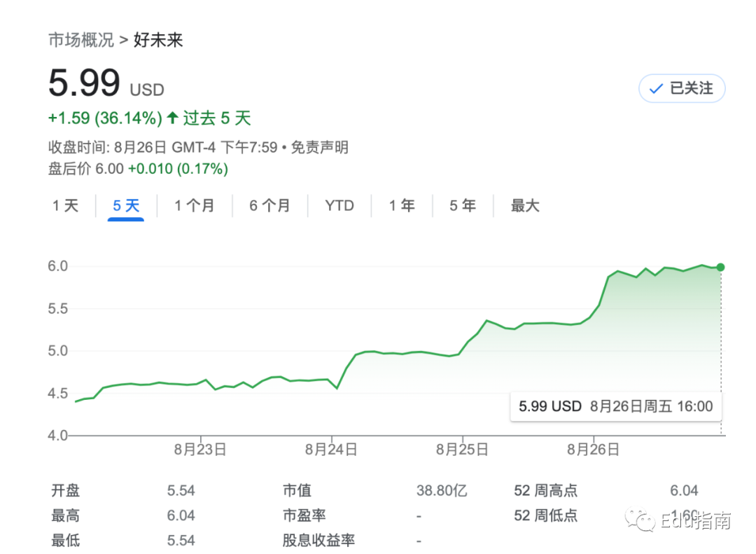Open the 市场概况 breadcrumb link

[81, 40]
